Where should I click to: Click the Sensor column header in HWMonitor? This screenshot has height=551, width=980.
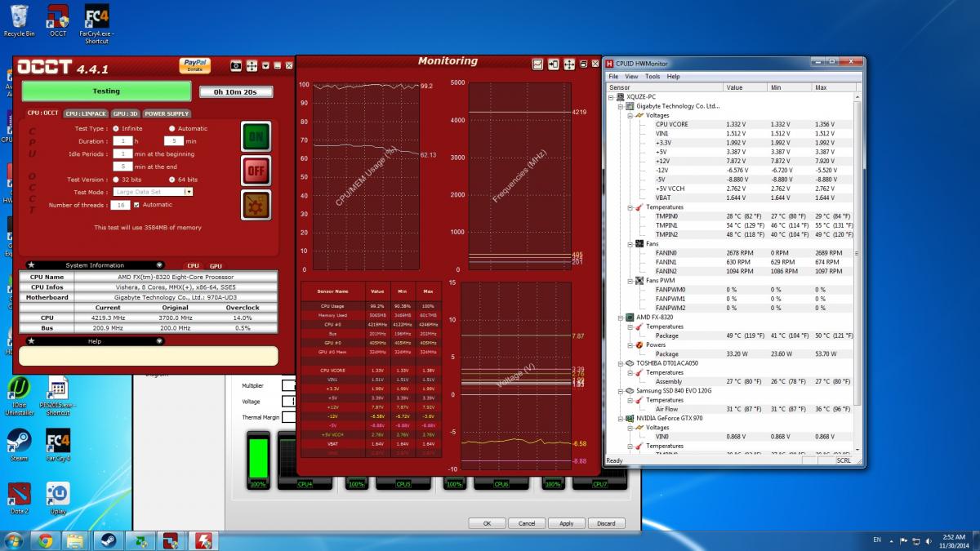665,87
